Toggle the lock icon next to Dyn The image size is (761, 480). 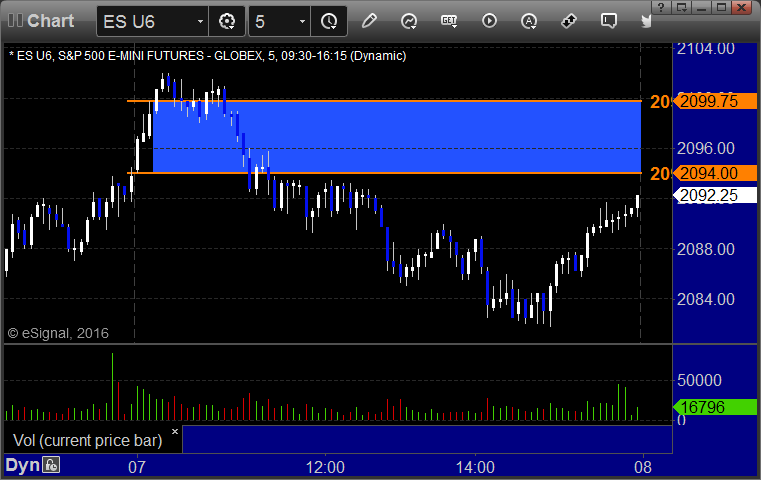click(50, 465)
